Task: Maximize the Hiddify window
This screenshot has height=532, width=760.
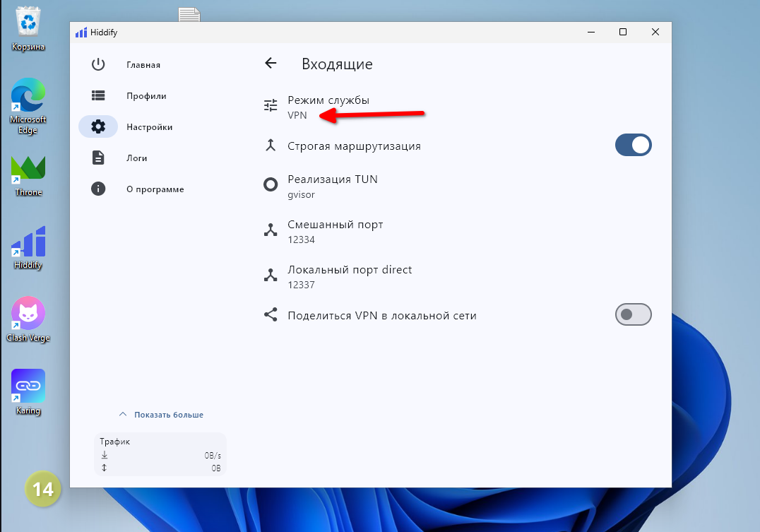Action: (x=623, y=32)
